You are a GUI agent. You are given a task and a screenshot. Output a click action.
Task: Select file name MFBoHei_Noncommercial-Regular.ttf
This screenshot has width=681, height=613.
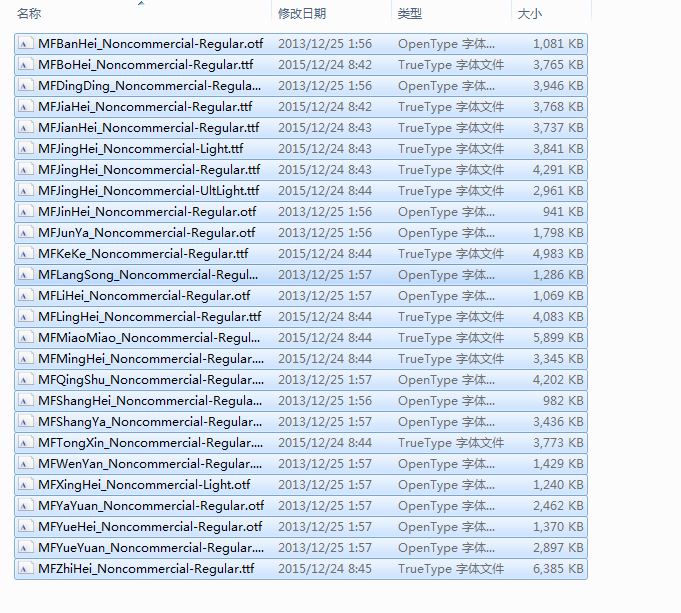coord(145,65)
